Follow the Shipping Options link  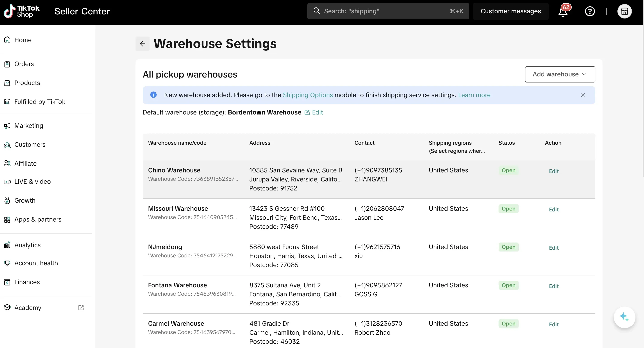[x=308, y=95]
